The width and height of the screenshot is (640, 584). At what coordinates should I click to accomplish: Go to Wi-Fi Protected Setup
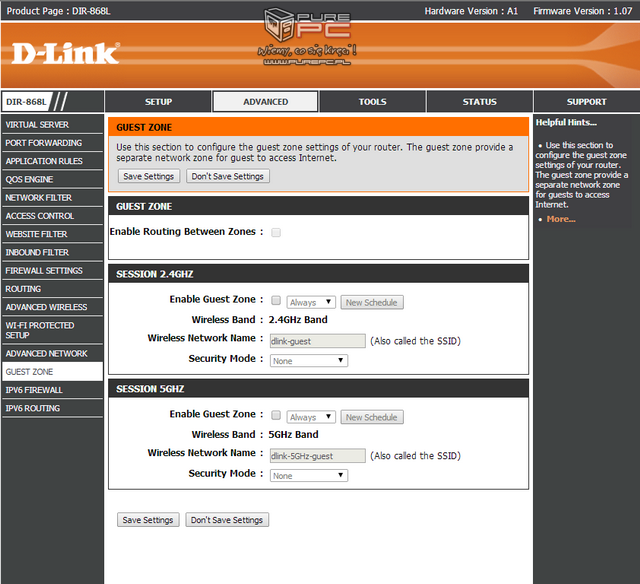(52, 330)
